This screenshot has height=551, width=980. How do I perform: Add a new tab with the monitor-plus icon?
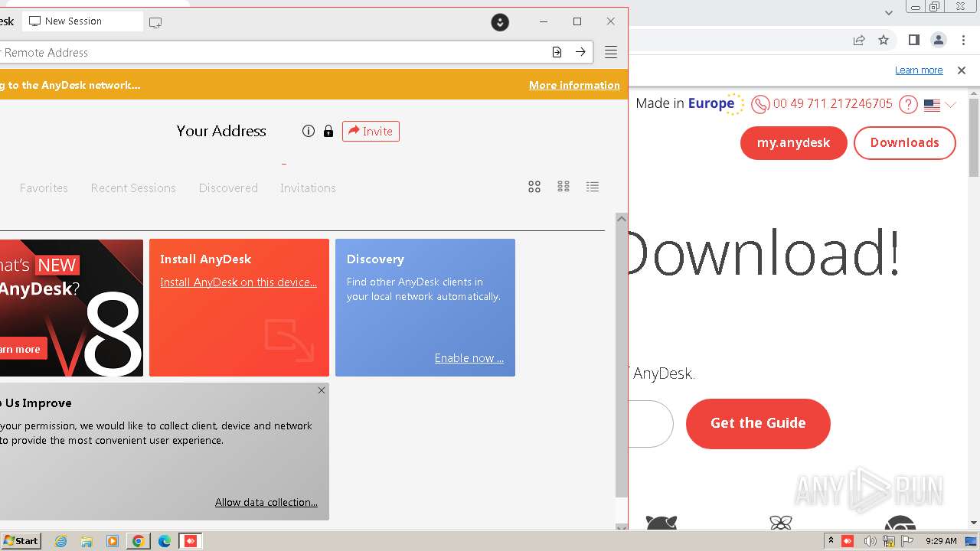[x=155, y=23]
